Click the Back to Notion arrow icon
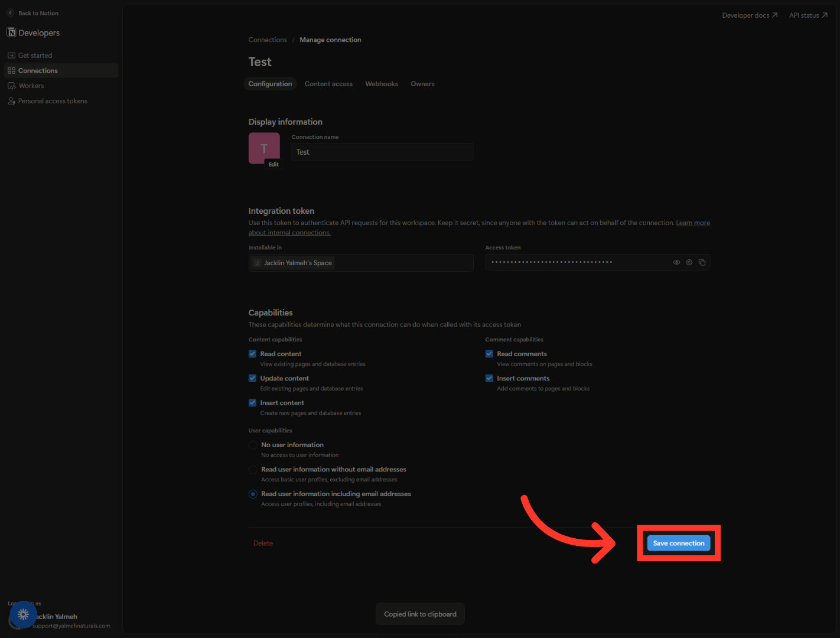 coord(11,13)
